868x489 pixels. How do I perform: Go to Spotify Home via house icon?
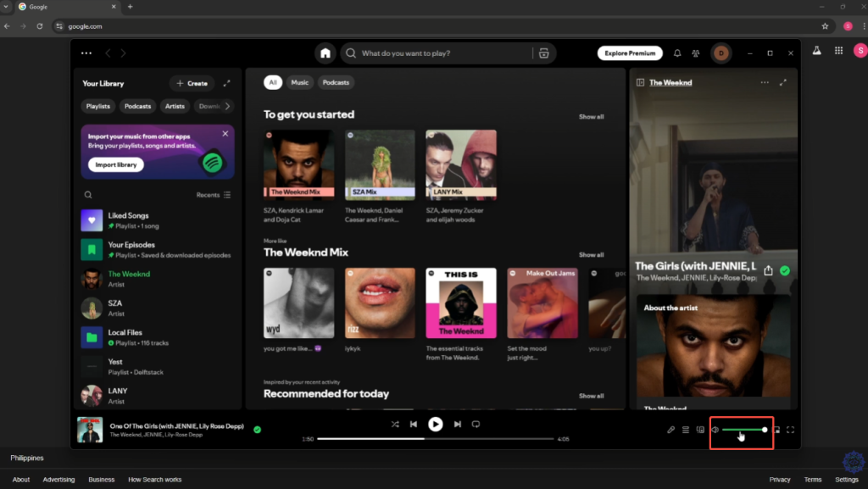click(325, 53)
